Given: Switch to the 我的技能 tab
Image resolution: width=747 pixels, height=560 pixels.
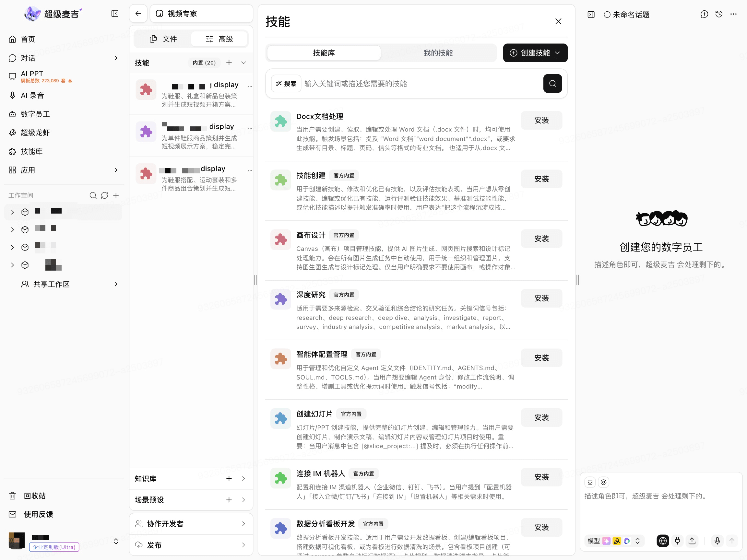Looking at the screenshot, I should coord(438,52).
